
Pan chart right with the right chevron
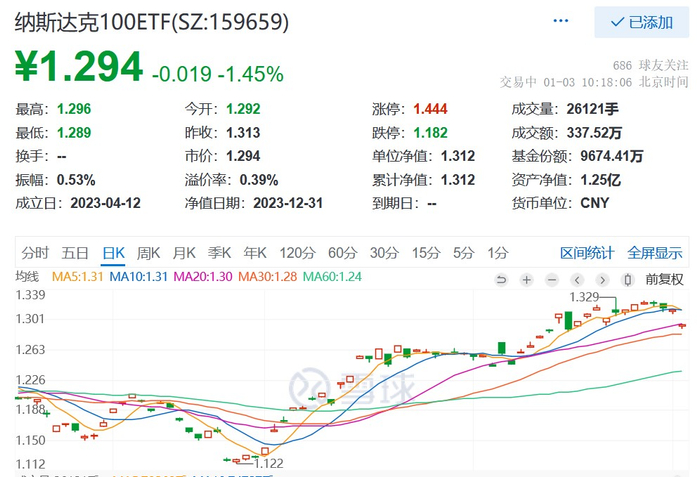[x=603, y=280]
